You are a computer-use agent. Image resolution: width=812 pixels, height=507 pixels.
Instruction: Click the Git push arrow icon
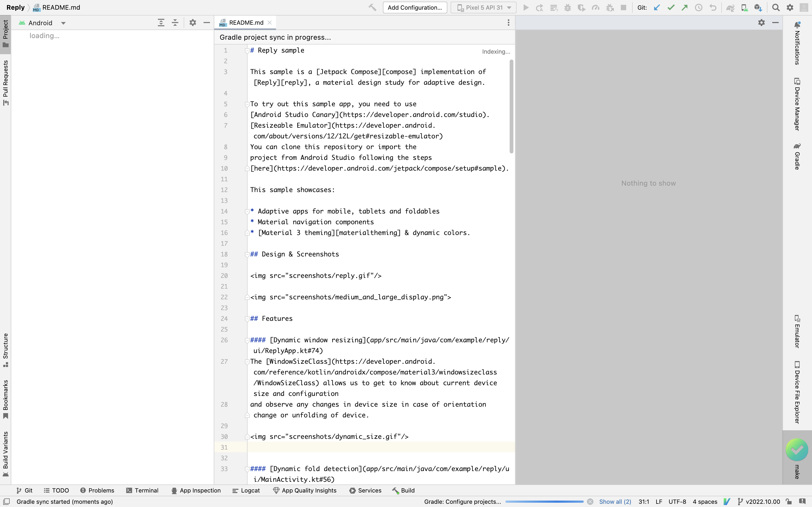pos(684,8)
